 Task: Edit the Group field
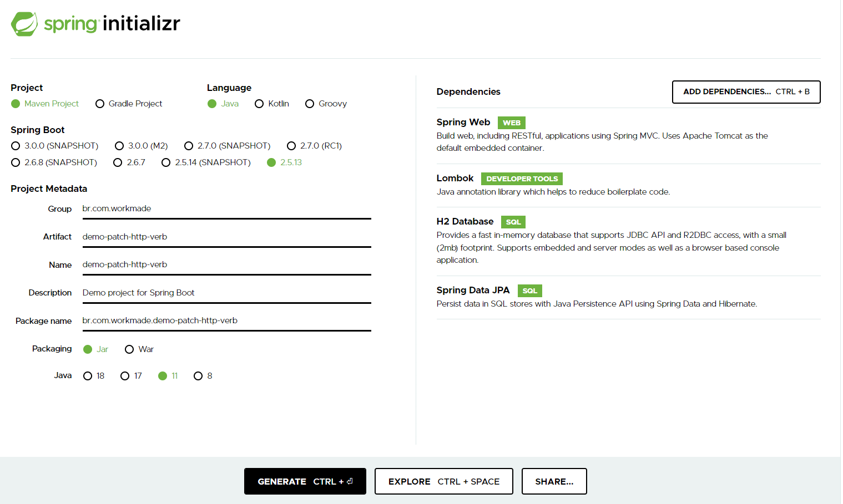point(226,209)
